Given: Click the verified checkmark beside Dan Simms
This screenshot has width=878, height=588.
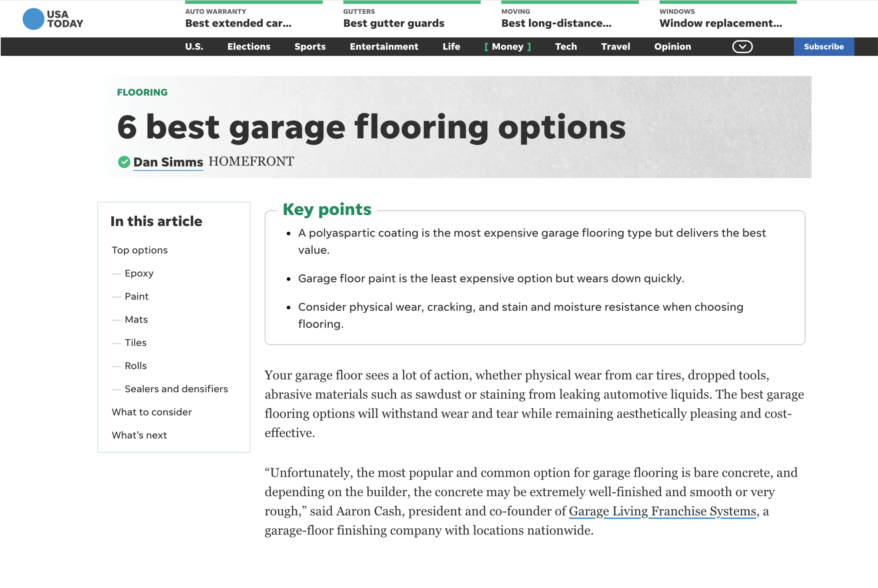Looking at the screenshot, I should 124,162.
